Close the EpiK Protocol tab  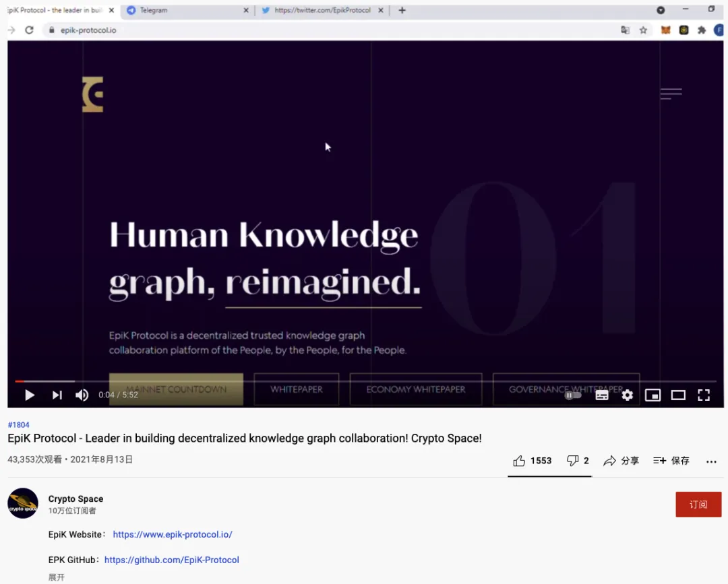[x=111, y=10]
